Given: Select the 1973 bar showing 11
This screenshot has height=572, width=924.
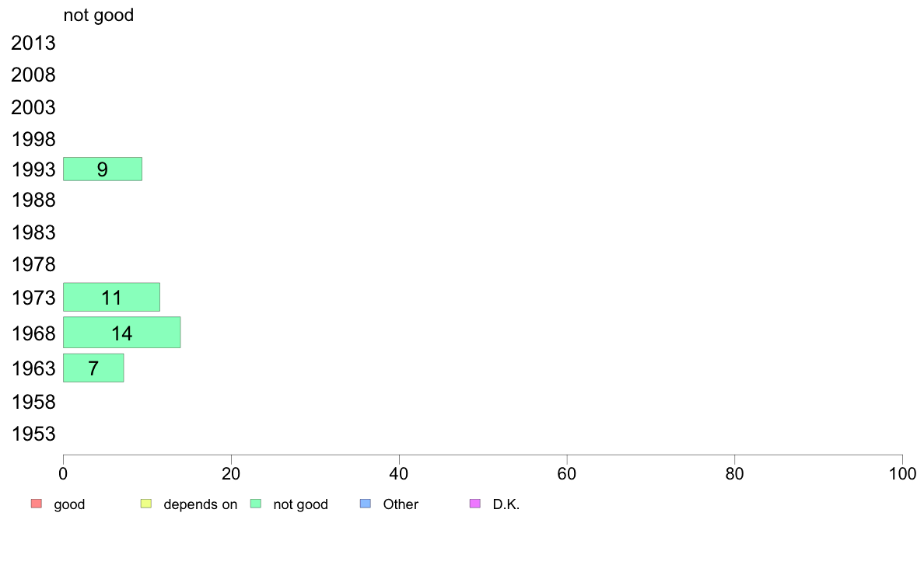Looking at the screenshot, I should (111, 297).
